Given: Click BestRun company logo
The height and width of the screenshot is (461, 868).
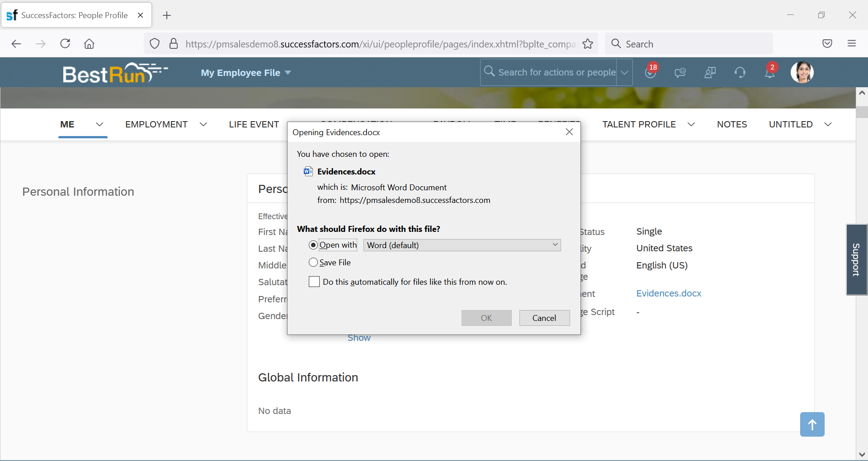Looking at the screenshot, I should click(116, 73).
